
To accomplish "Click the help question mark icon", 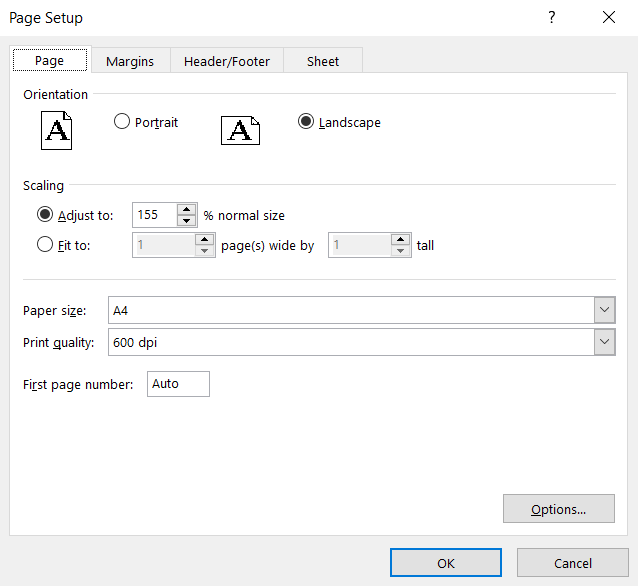I will point(551,17).
